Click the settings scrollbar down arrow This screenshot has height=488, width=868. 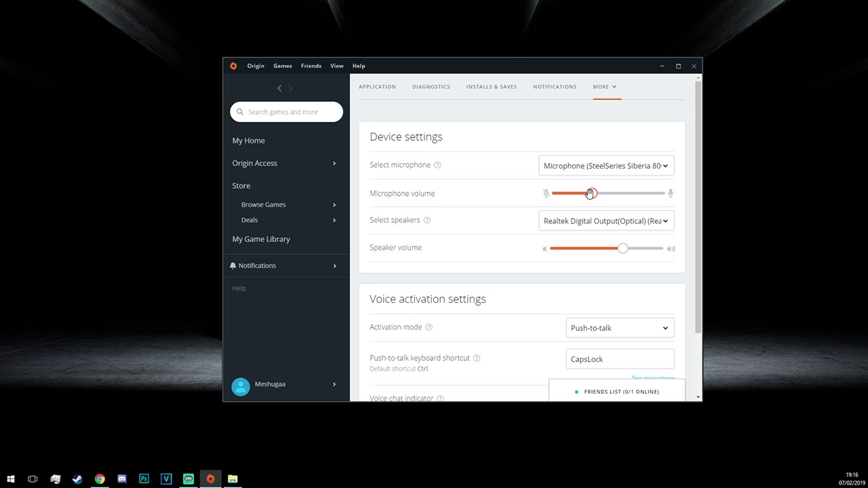pos(698,397)
